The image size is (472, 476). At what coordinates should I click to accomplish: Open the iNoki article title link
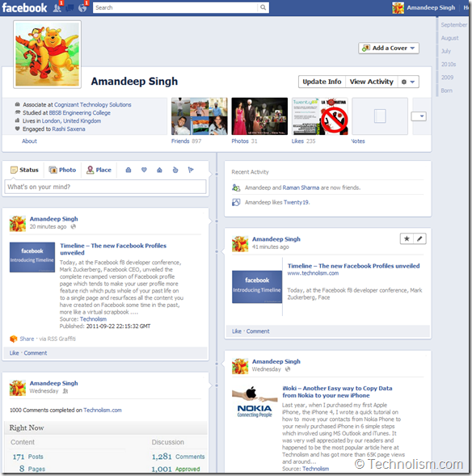[x=337, y=392]
